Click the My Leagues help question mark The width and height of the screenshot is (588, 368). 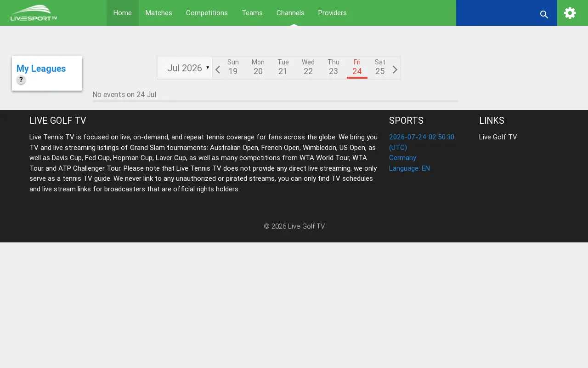click(21, 80)
